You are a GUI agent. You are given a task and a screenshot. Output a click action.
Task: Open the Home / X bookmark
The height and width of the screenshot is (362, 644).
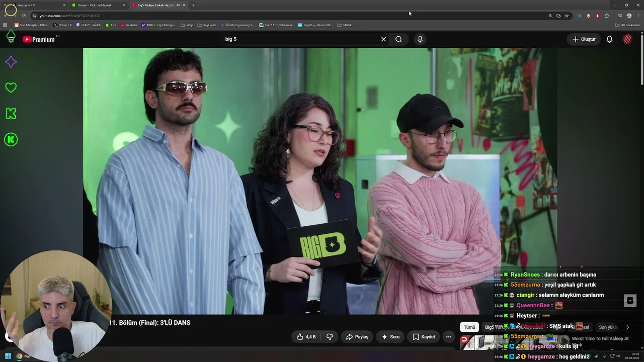pyautogui.click(x=62, y=25)
